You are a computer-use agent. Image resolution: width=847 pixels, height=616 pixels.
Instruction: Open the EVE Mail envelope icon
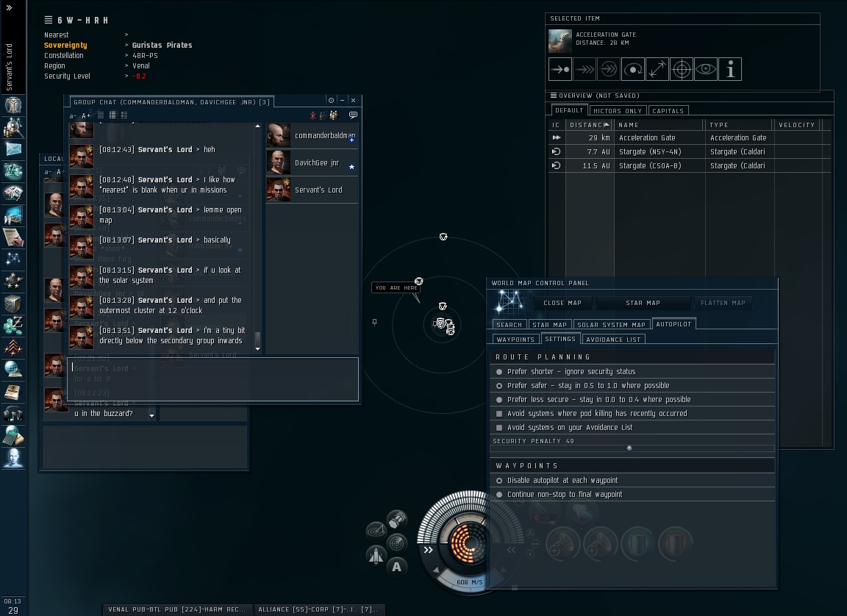pyautogui.click(x=13, y=149)
